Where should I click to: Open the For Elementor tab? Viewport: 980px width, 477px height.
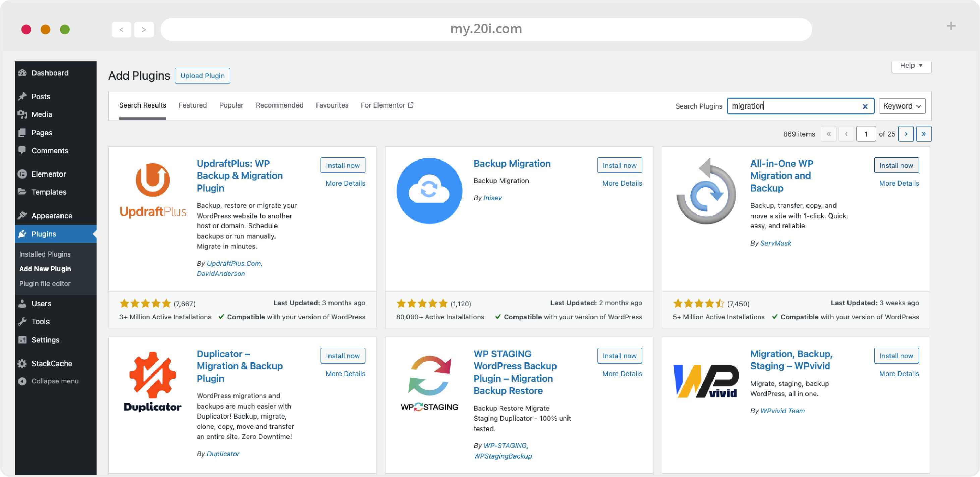(x=387, y=105)
